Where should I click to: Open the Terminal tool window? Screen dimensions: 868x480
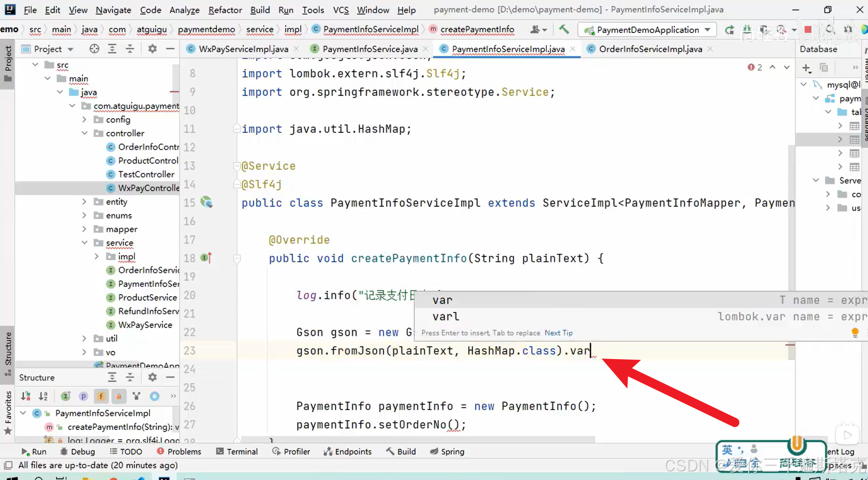tap(237, 451)
